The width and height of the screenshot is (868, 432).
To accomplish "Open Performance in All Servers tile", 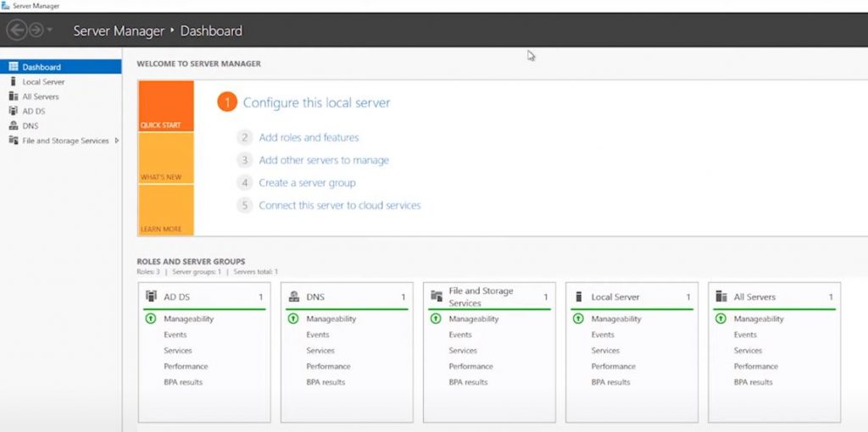I will [x=756, y=366].
